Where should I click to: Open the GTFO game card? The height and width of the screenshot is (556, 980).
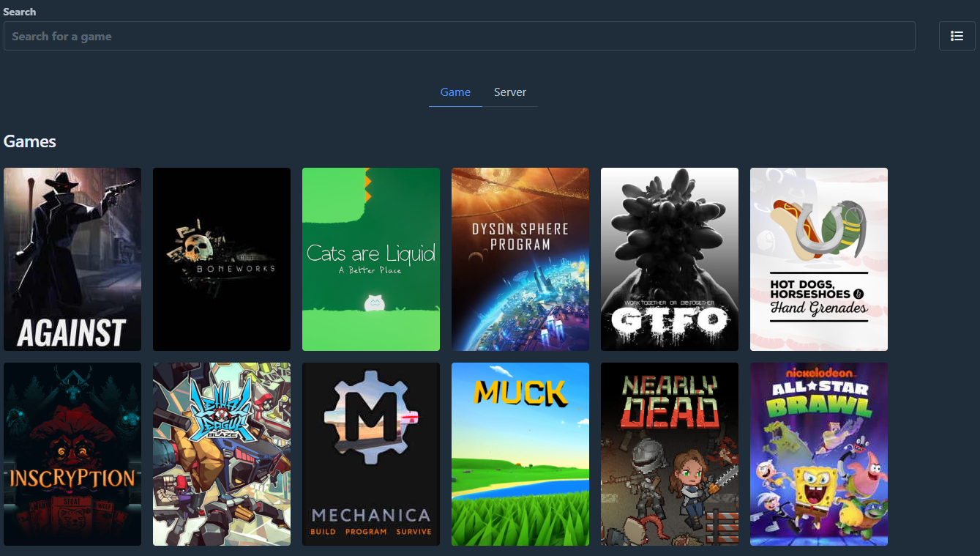tap(670, 259)
